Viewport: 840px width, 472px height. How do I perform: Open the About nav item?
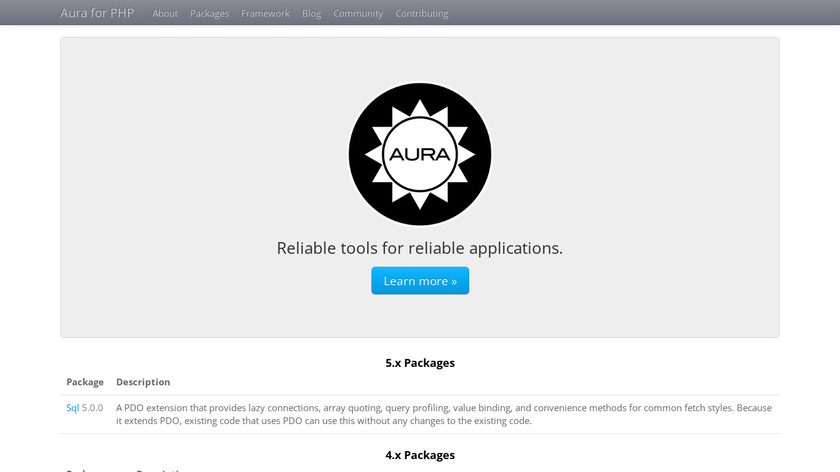point(165,14)
